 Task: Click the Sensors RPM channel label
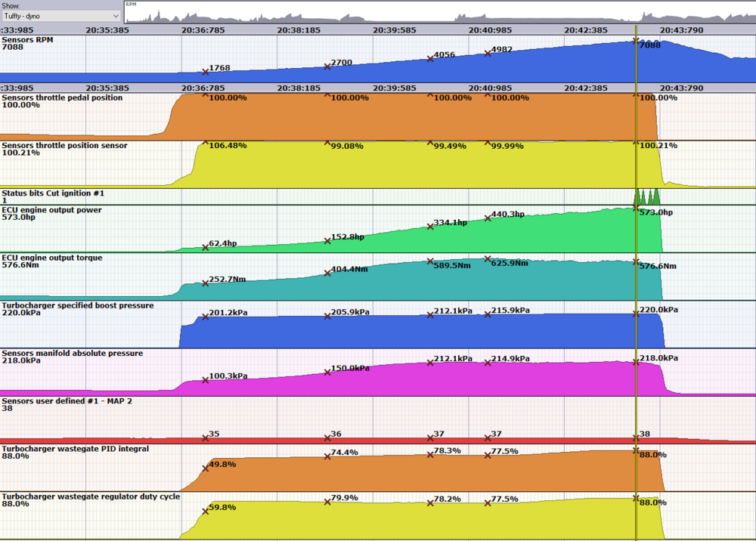pyautogui.click(x=27, y=40)
